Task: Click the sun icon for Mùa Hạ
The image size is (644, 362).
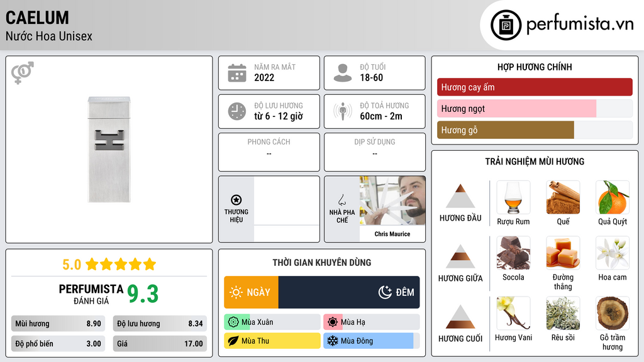Action: pyautogui.click(x=333, y=322)
